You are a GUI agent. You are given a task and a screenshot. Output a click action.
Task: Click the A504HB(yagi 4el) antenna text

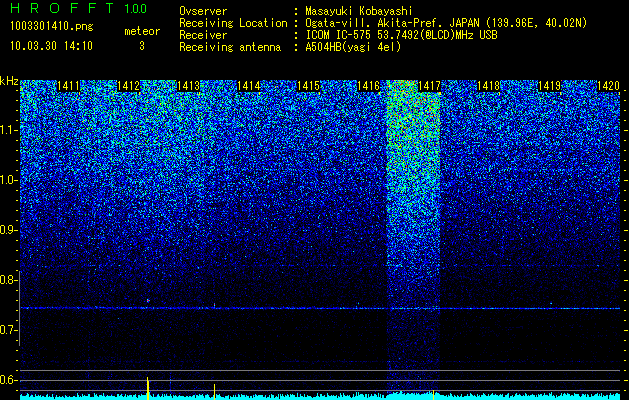(353, 47)
